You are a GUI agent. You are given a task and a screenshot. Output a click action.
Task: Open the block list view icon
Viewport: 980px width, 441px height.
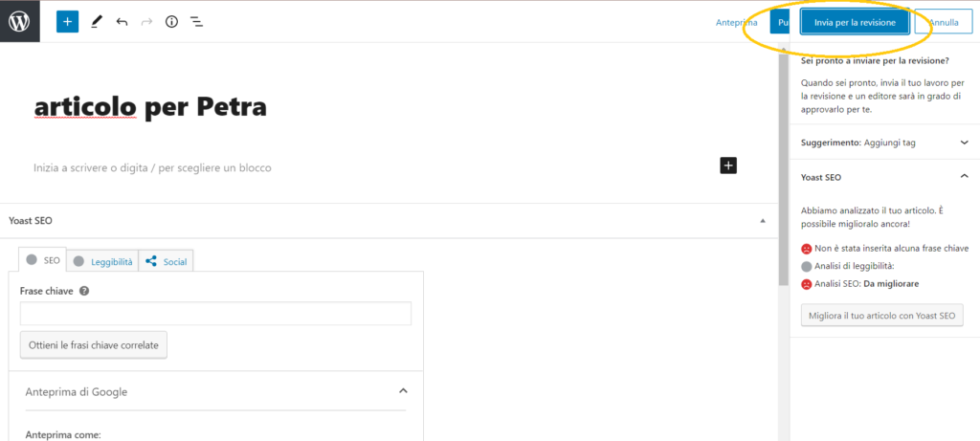pos(197,23)
